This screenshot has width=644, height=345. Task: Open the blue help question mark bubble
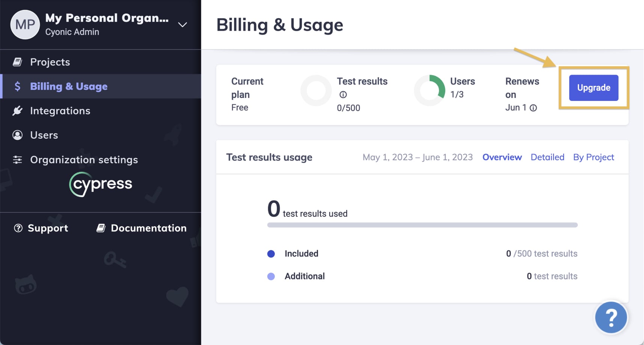(x=611, y=317)
